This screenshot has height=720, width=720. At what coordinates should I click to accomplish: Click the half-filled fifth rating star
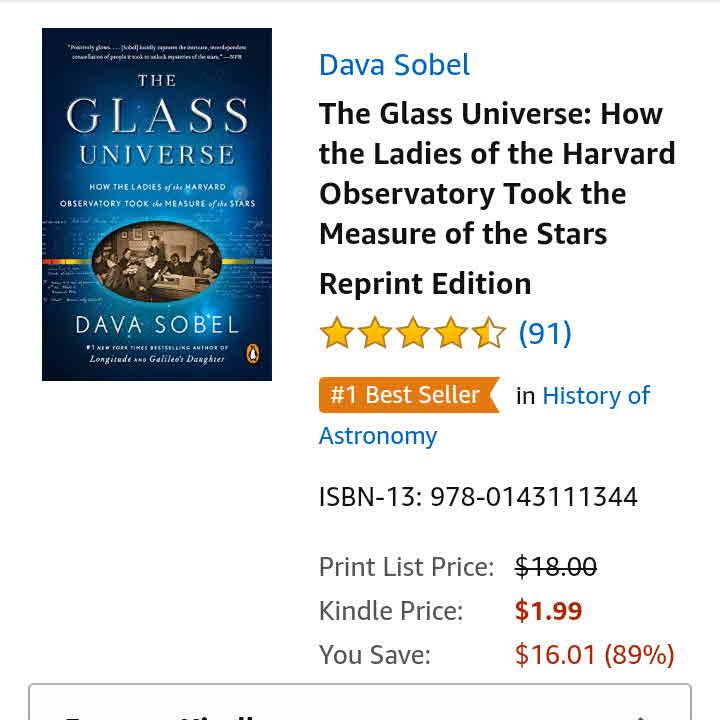click(x=489, y=333)
